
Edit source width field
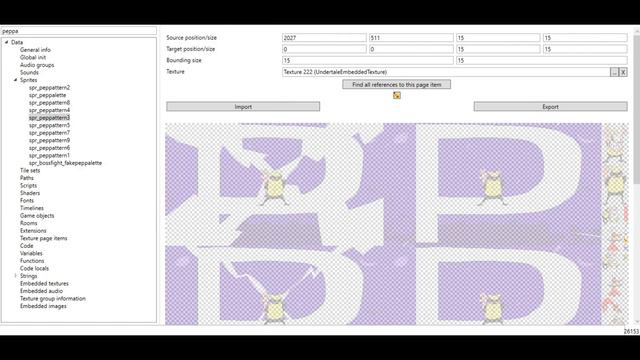(498, 38)
